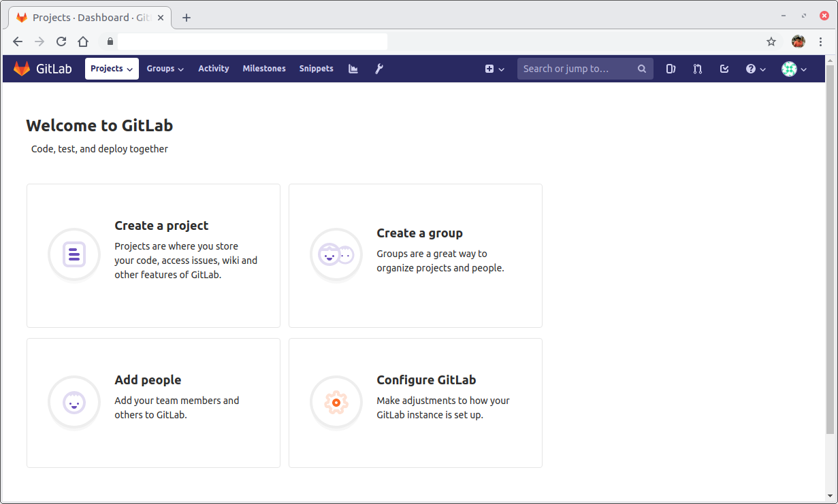Open the Merge requests icon
Viewport: 838px width, 504px height.
coord(698,69)
